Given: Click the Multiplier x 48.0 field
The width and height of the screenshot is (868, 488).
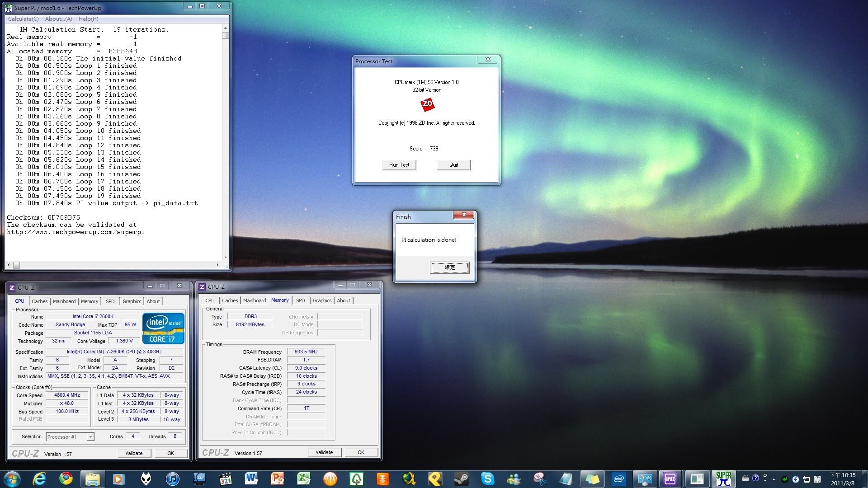Looking at the screenshot, I should click(x=67, y=403).
